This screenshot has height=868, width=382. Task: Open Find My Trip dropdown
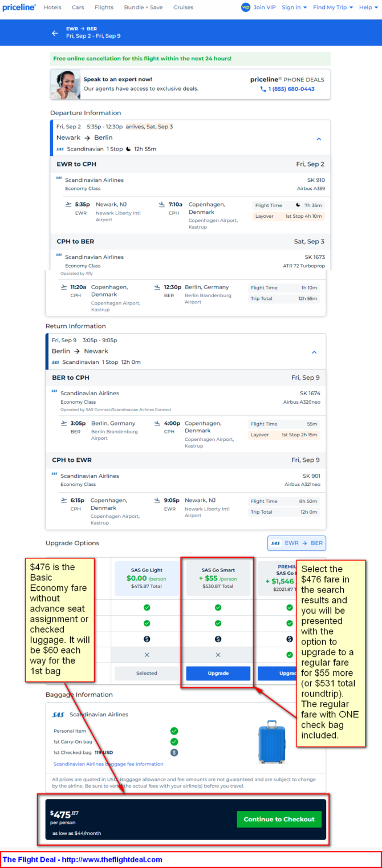(x=333, y=7)
